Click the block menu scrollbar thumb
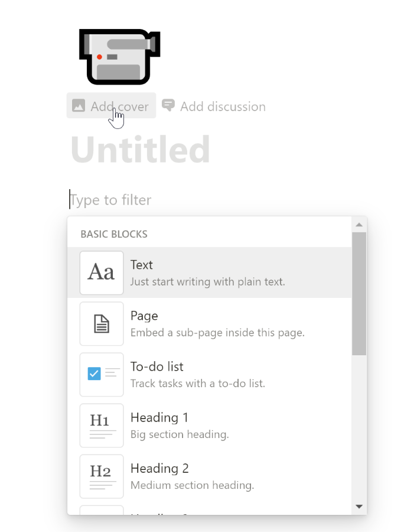This screenshot has width=417, height=532. click(x=359, y=294)
